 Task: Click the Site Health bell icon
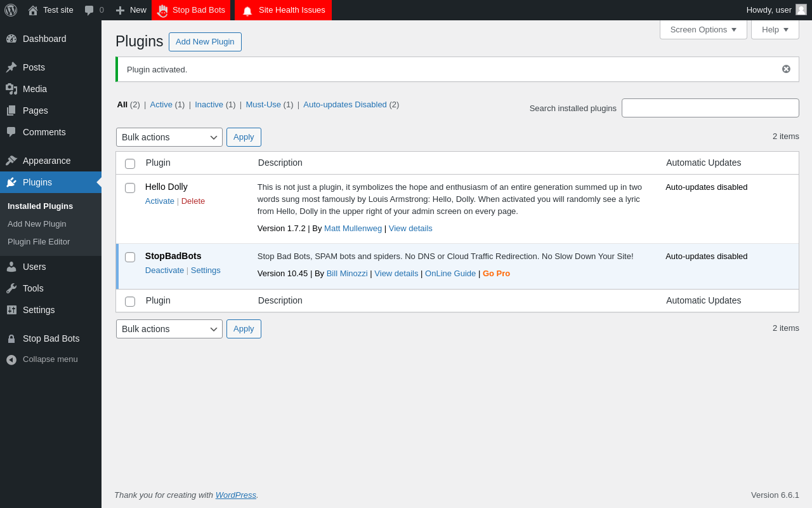click(247, 10)
